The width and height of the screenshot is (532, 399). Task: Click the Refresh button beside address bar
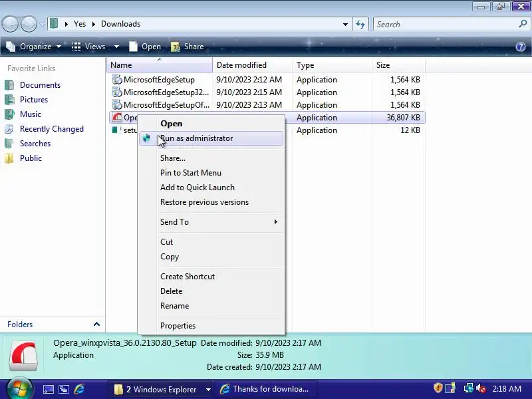coord(360,24)
